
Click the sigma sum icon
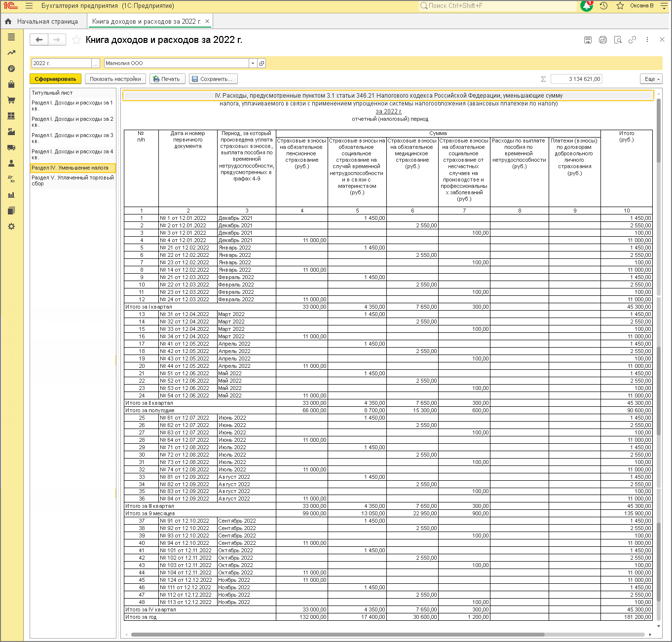[543, 79]
